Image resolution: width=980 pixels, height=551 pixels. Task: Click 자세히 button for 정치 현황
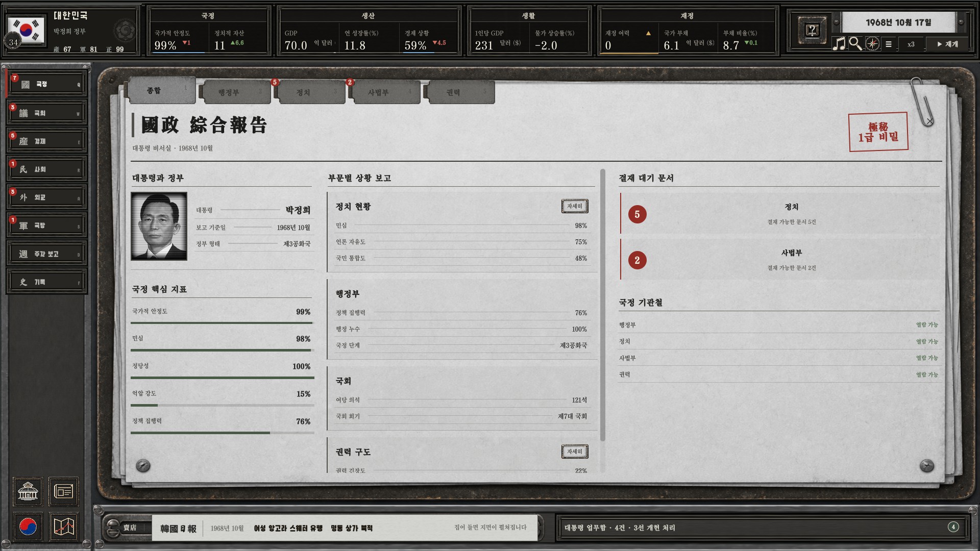click(x=575, y=206)
